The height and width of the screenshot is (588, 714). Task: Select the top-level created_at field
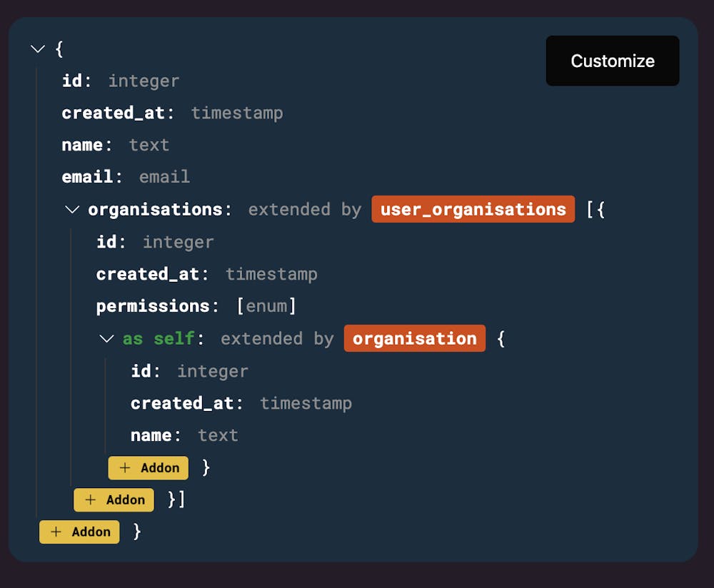point(113,113)
